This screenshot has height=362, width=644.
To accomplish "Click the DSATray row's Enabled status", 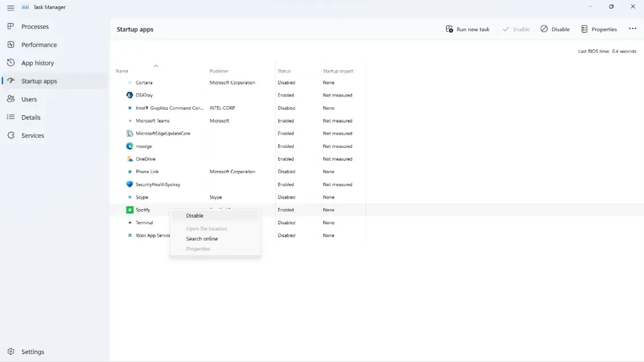I will click(286, 95).
